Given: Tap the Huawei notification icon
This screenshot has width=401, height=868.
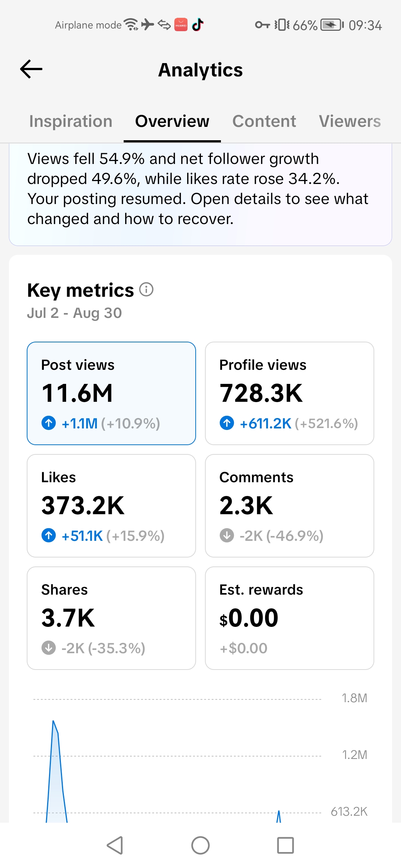Looking at the screenshot, I should click(181, 25).
